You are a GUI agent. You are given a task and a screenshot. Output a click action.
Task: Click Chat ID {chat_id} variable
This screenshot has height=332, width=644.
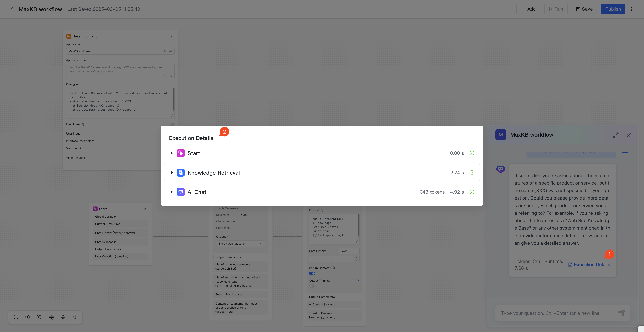pos(120,242)
